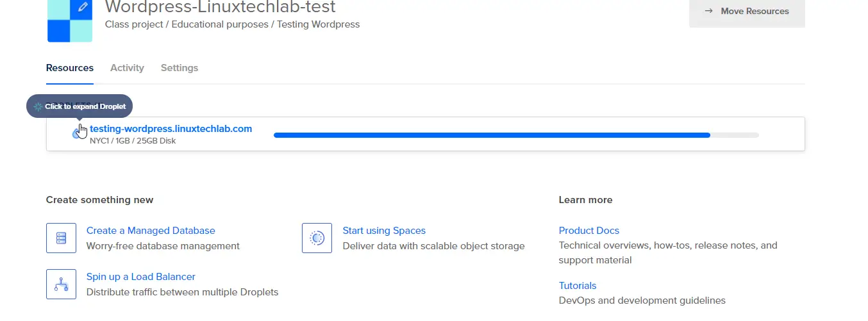Click the pencil edit icon on project avatar
The image size is (868, 321).
[x=82, y=8]
